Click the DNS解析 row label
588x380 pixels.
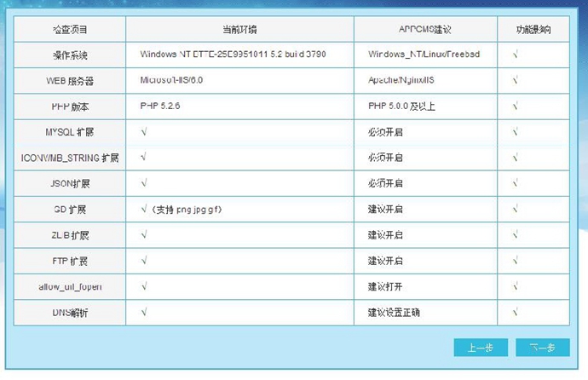coord(70,312)
